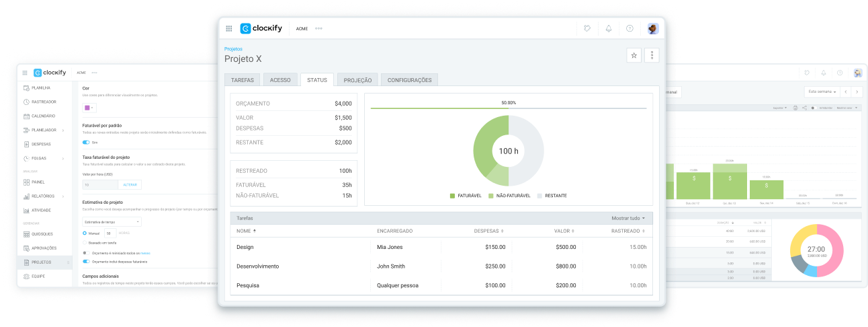Image resolution: width=868 pixels, height=327 pixels.
Task: Open the apps grid in center window
Action: click(x=229, y=28)
